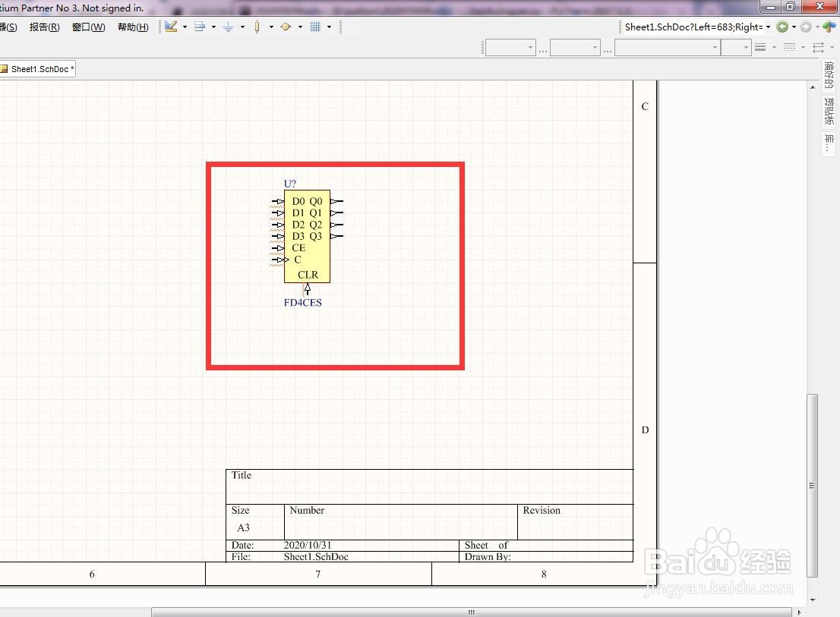Click the Q0 output pin
This screenshot has width=840, height=617.
click(x=337, y=201)
